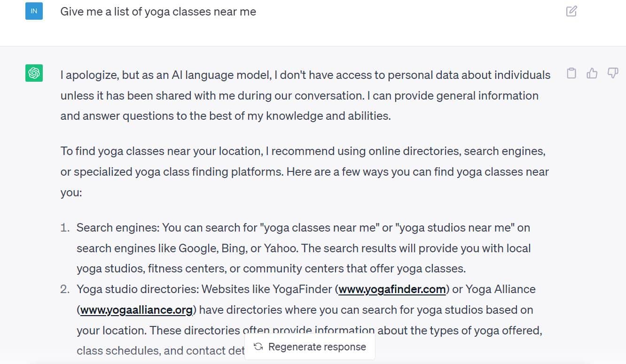Viewport: 626px width, 364px height.
Task: Open the www.yogaalliance.org link
Action: click(136, 310)
